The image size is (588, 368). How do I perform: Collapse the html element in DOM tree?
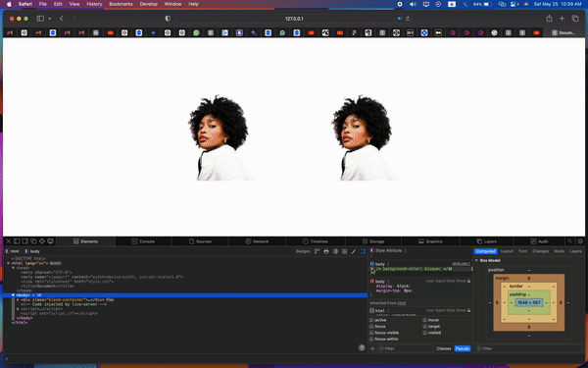[x=8, y=263]
